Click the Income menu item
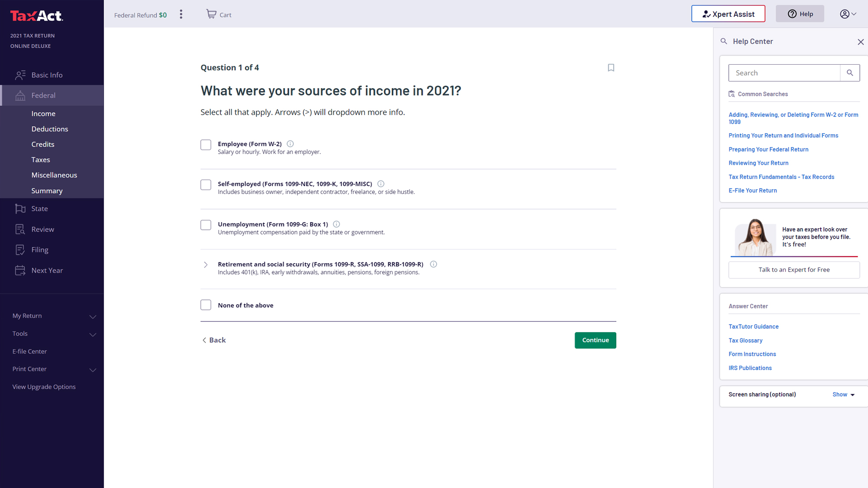Screen dimensions: 868x488 pos(43,113)
